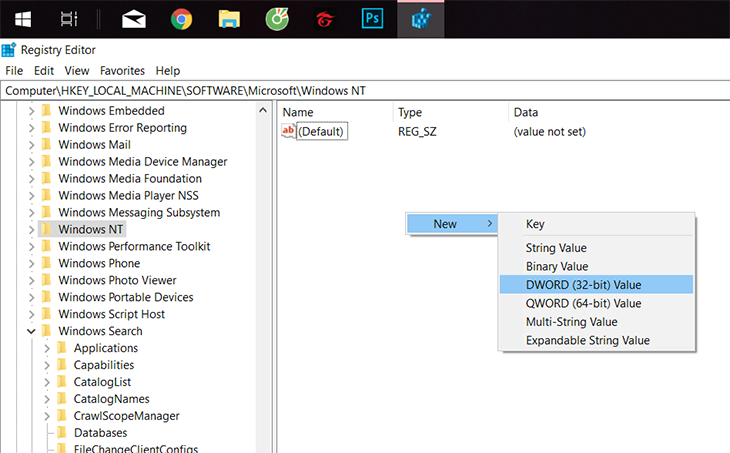Screen dimensions: 730x453
Task: Choose String Value from submenu
Action: (596, 248)
